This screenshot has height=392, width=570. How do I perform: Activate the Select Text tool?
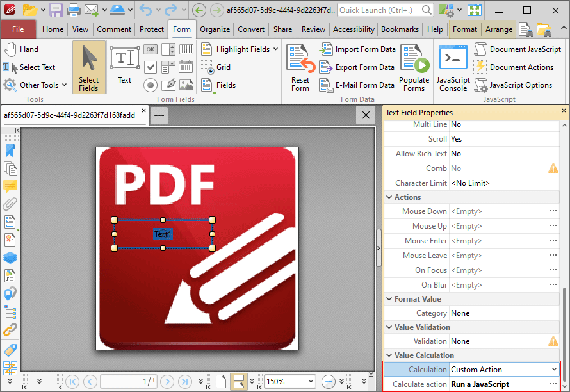click(29, 67)
